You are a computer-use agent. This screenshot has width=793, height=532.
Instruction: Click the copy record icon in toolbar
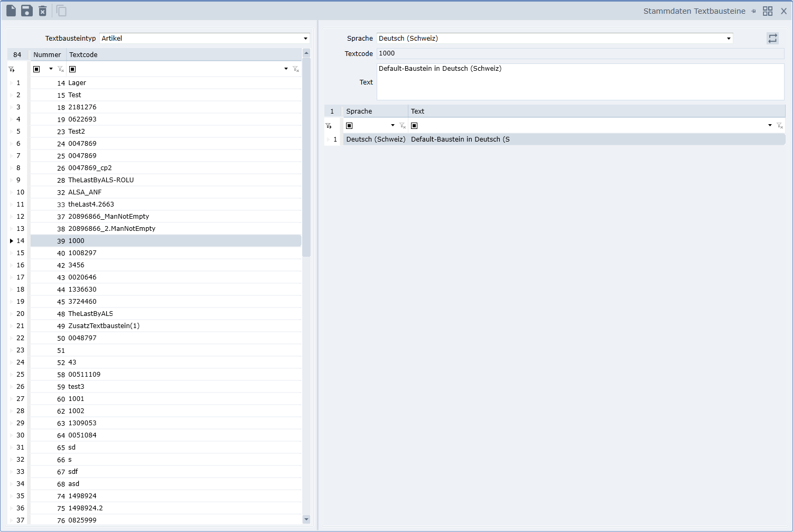click(61, 11)
